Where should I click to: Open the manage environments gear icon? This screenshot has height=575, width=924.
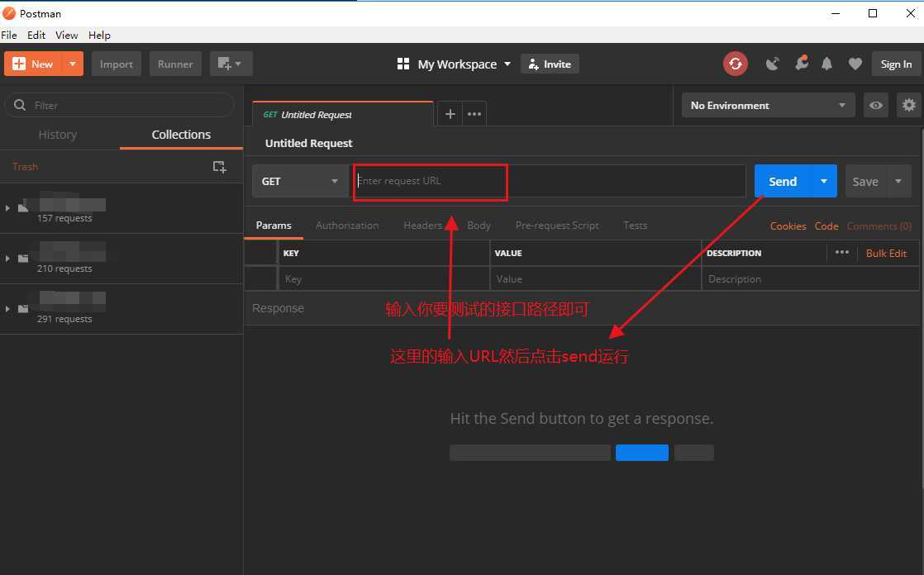click(x=908, y=105)
